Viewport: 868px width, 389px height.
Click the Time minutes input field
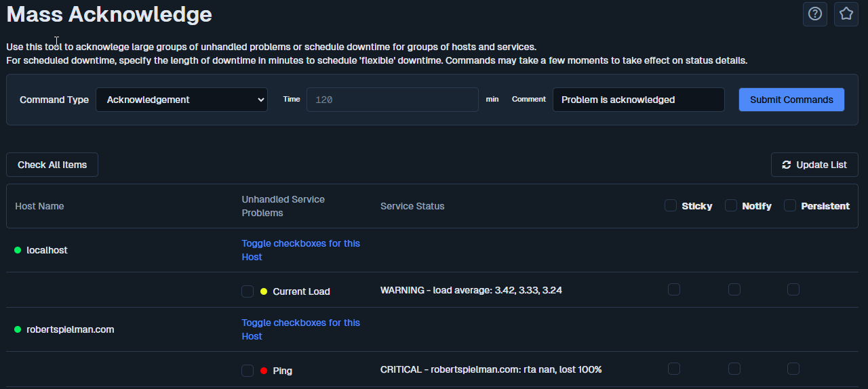[392, 100]
